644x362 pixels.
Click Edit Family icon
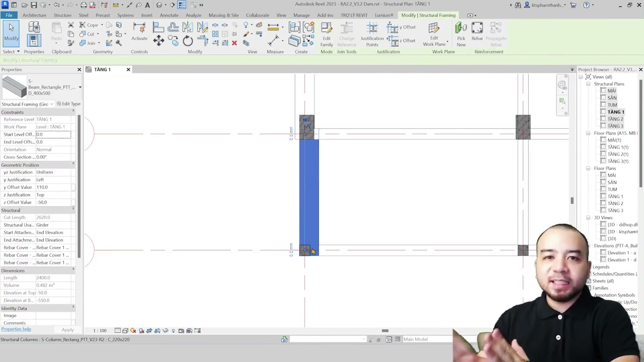[x=327, y=35]
